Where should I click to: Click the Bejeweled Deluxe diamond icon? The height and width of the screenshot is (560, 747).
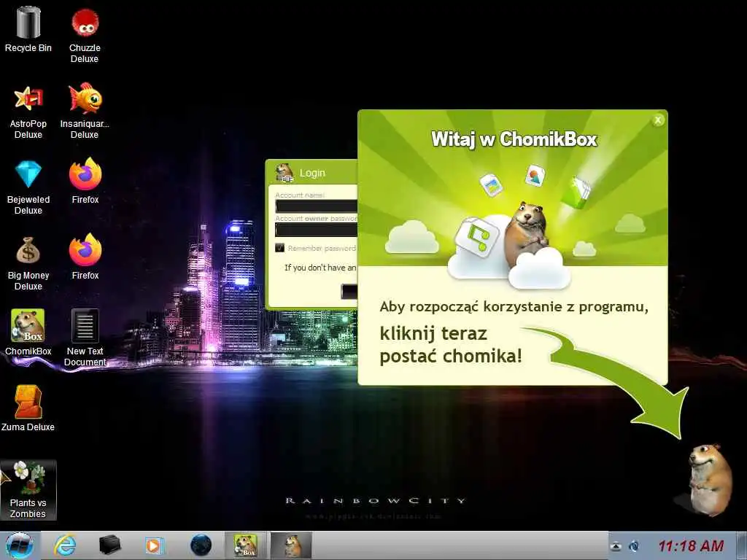coord(28,187)
